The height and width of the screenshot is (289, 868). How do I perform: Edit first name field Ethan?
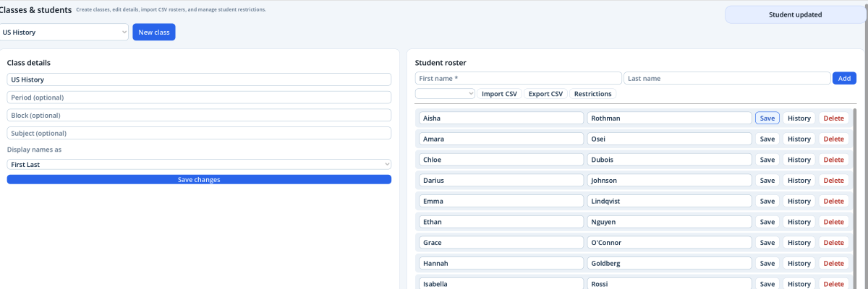(x=501, y=222)
